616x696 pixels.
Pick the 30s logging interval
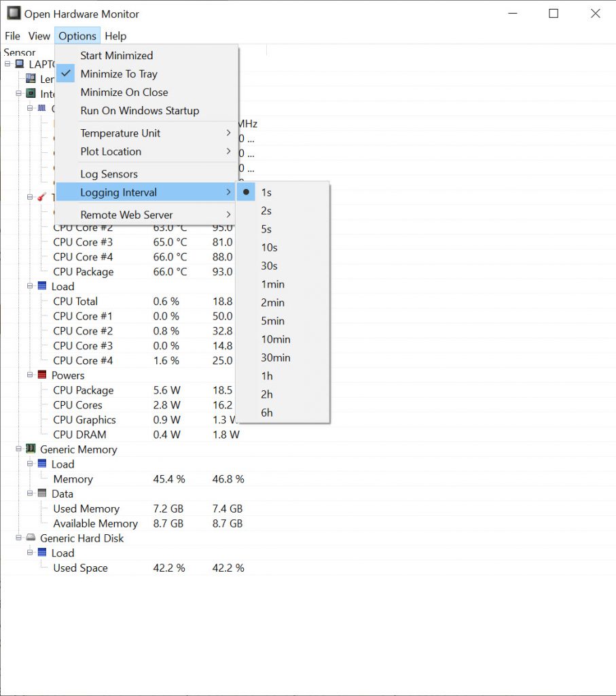pos(283,266)
